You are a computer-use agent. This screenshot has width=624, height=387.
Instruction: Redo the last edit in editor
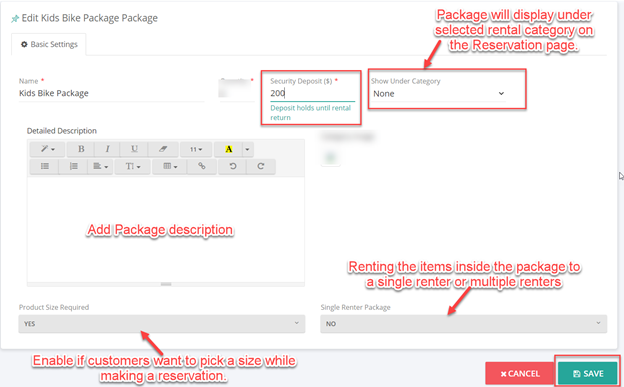pos(261,166)
